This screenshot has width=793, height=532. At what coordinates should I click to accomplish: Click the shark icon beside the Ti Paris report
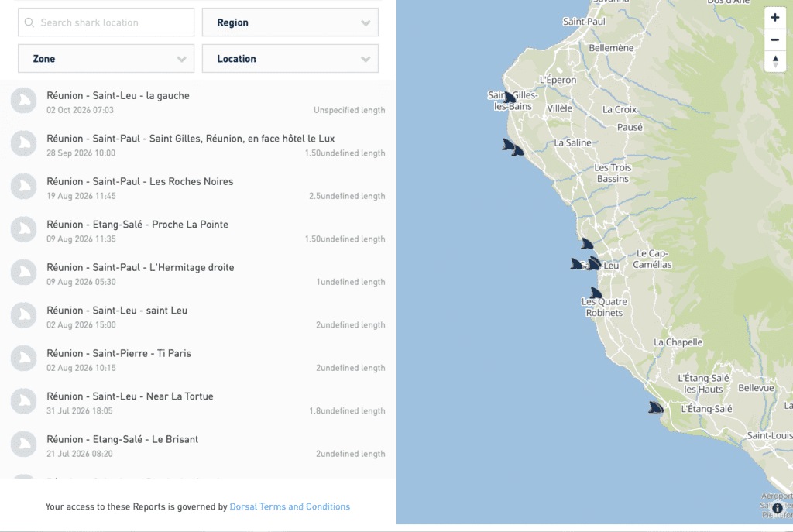(24, 359)
